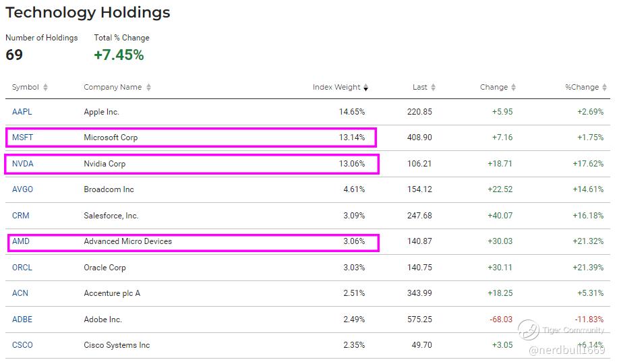Image resolution: width=617 pixels, height=364 pixels.
Task: Click the Index Weight column header
Action: [x=336, y=88]
